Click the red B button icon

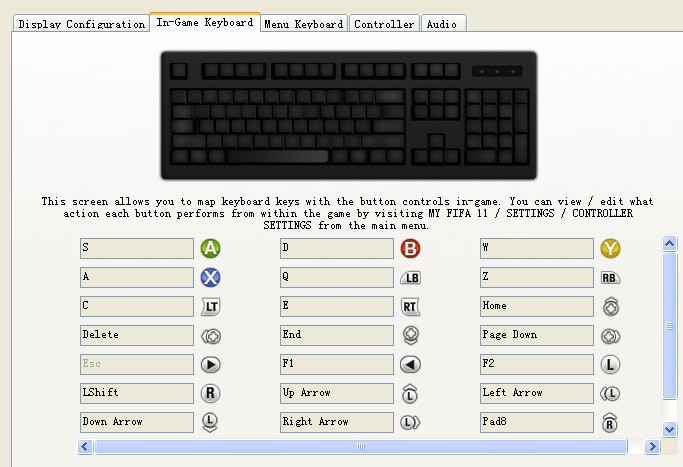coord(410,249)
